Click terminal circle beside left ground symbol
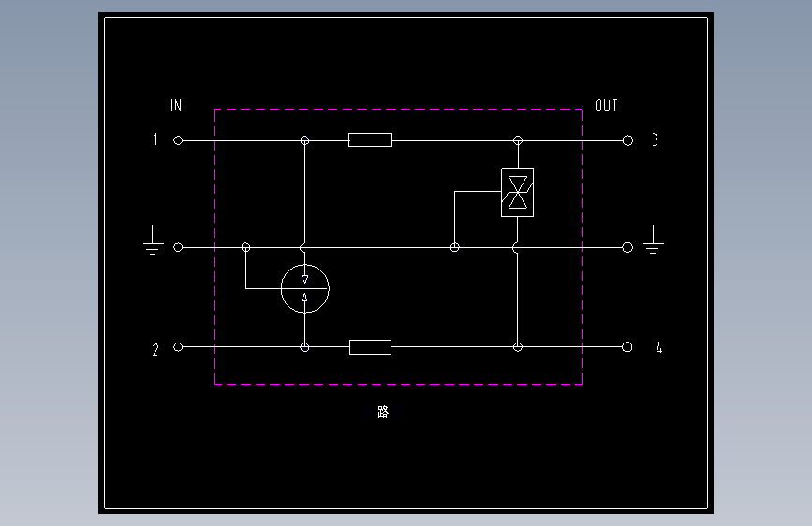 pyautogui.click(x=178, y=247)
